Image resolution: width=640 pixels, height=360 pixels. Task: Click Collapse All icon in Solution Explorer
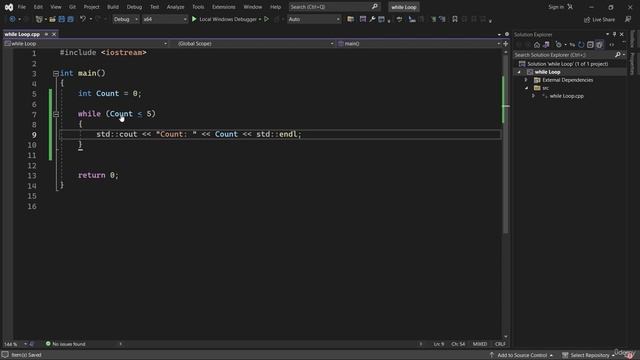coord(590,45)
